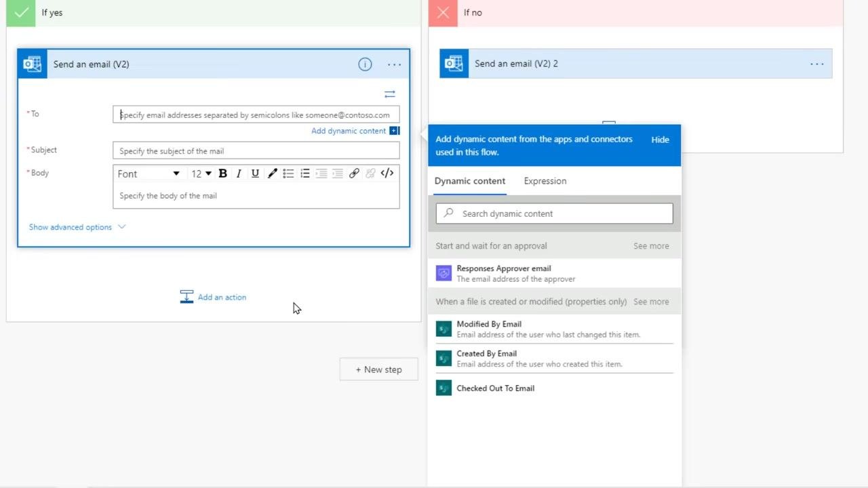The height and width of the screenshot is (488, 868).
Task: Insert a hyperlink in Body
Action: pos(354,174)
